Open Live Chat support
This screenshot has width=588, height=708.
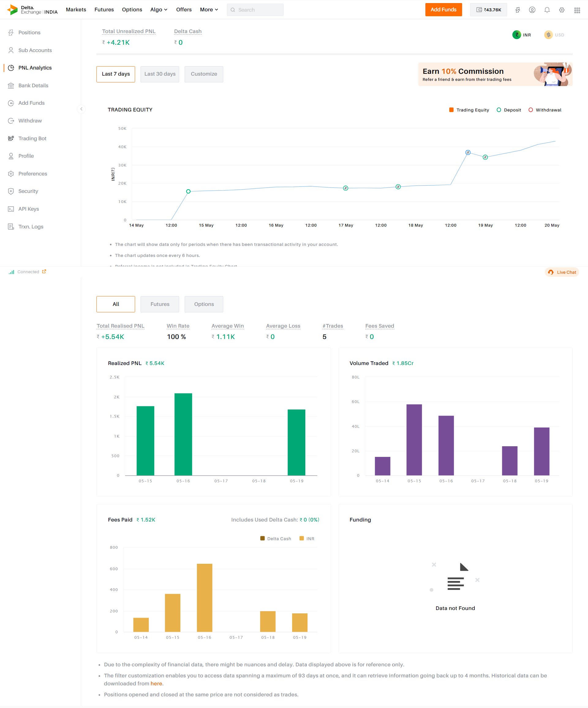pos(562,272)
